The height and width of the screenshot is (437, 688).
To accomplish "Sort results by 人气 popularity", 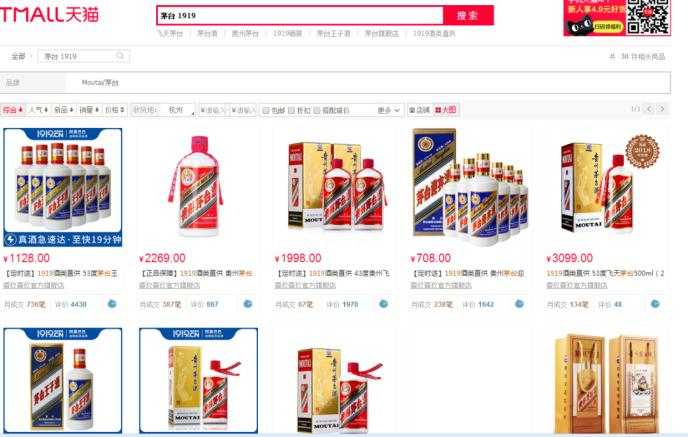I will pos(39,110).
